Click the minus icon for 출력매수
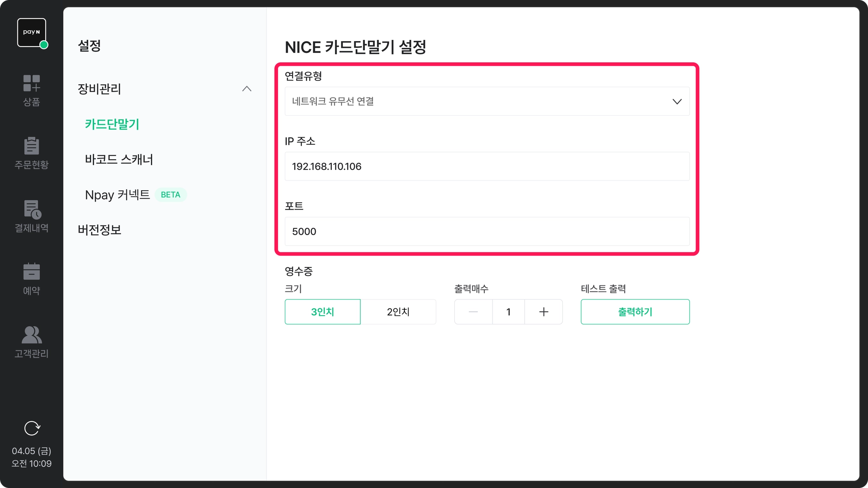 (473, 312)
